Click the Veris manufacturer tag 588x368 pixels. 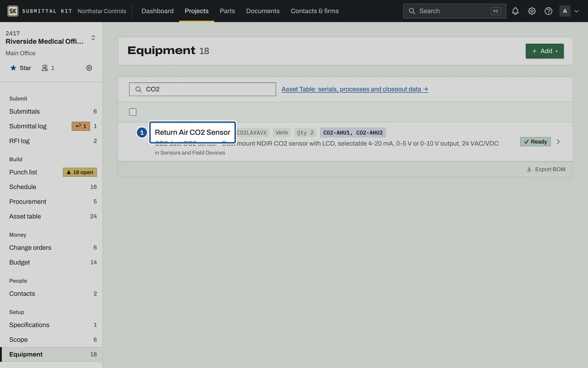[282, 132]
